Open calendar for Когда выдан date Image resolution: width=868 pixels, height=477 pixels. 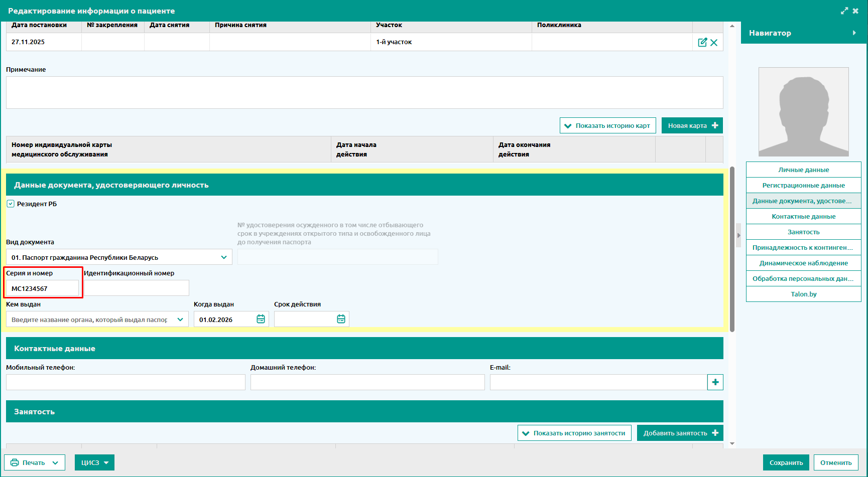click(261, 319)
